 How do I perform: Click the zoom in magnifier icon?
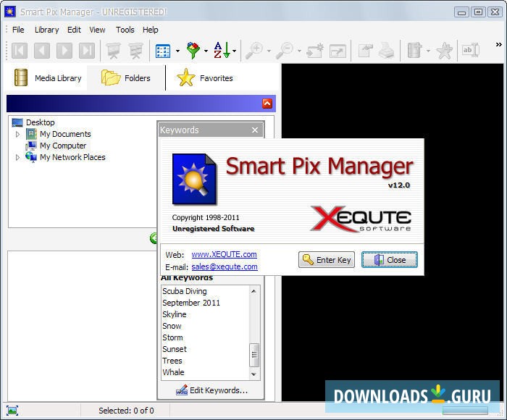pos(254,51)
